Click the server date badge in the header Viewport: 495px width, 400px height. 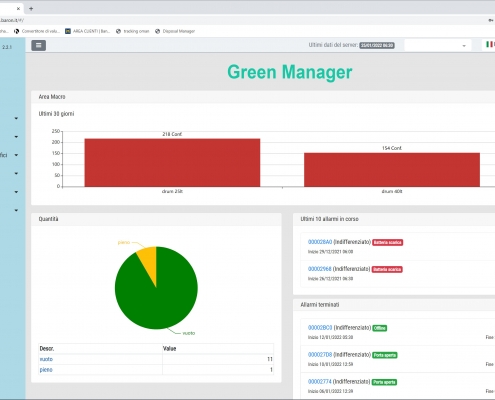pyautogui.click(x=377, y=45)
